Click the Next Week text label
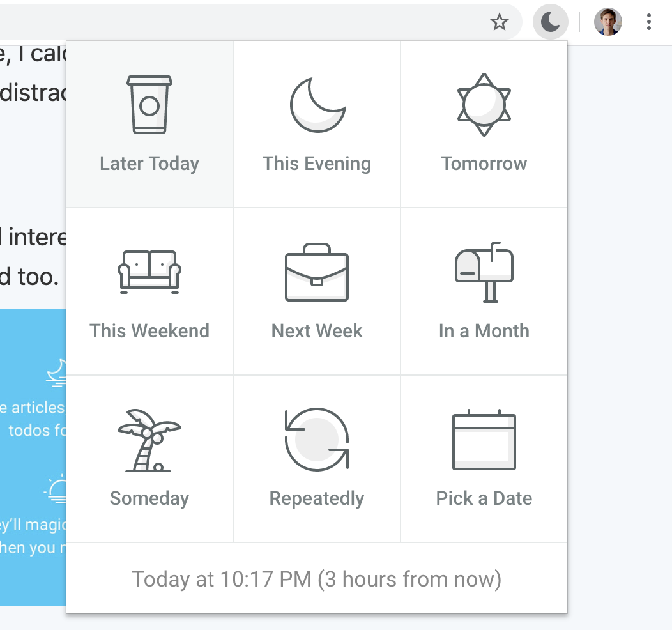Viewport: 672px width, 630px height. pos(317,331)
